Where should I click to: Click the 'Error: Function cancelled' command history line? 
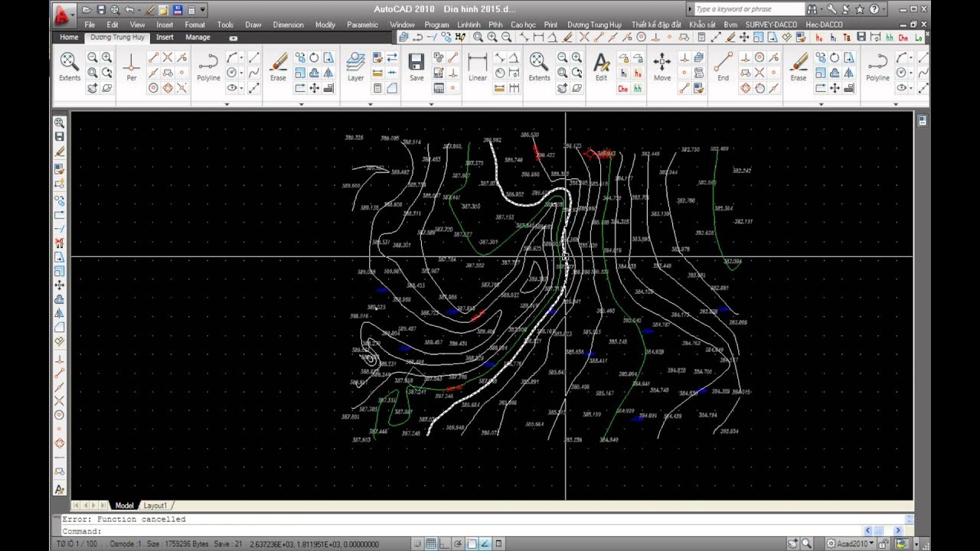point(124,519)
